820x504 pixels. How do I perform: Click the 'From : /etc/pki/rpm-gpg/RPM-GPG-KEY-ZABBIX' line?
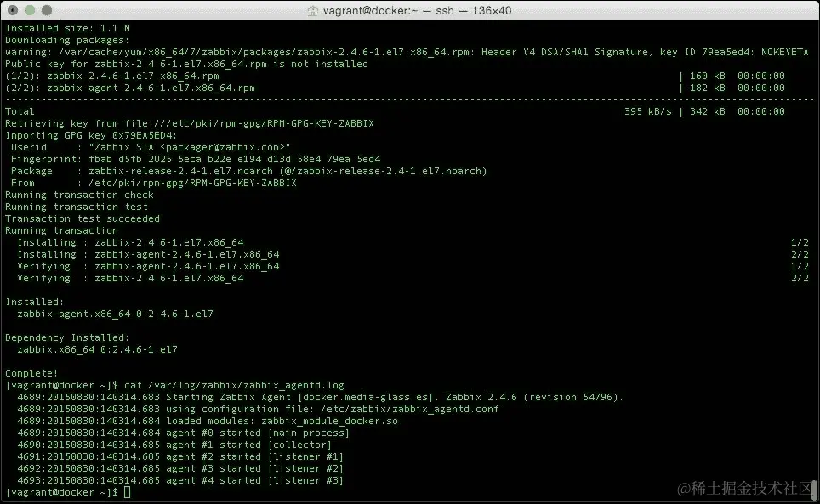pos(154,183)
